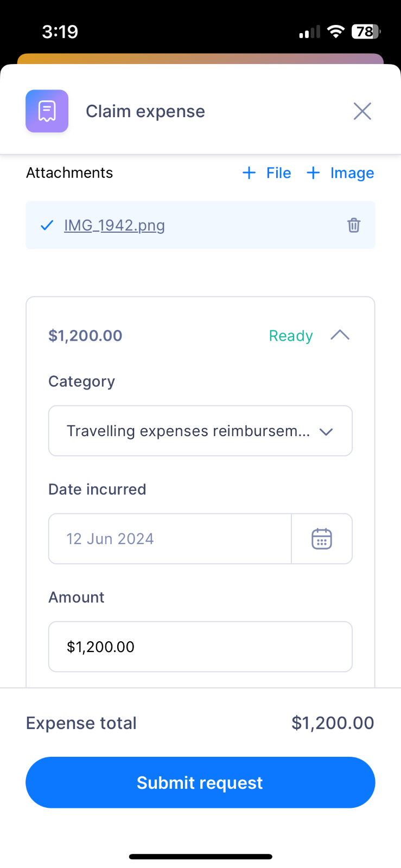Open the IMG_1942.png attachment link
The width and height of the screenshot is (401, 868).
[x=114, y=225]
